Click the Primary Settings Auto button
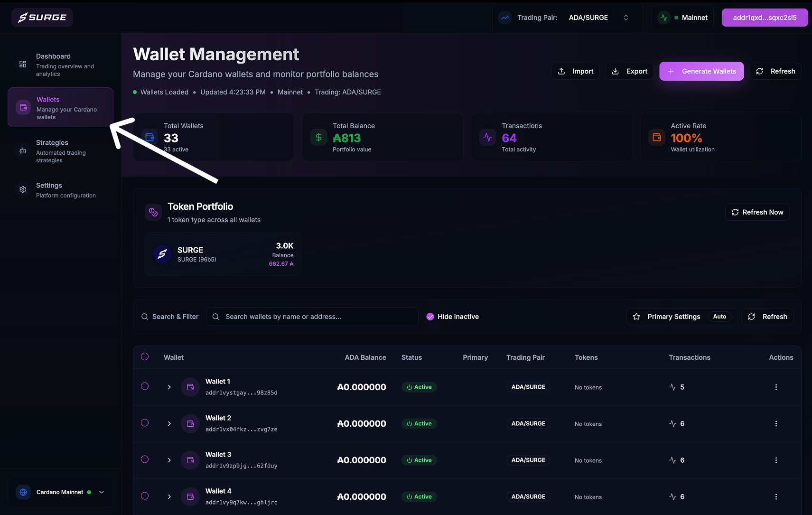Viewport: 812px width, 515px height. [681, 317]
